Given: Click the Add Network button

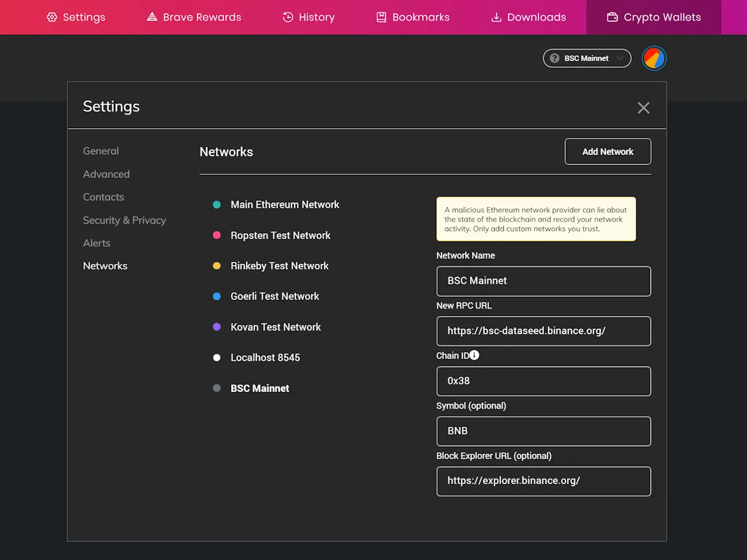Looking at the screenshot, I should tap(608, 151).
